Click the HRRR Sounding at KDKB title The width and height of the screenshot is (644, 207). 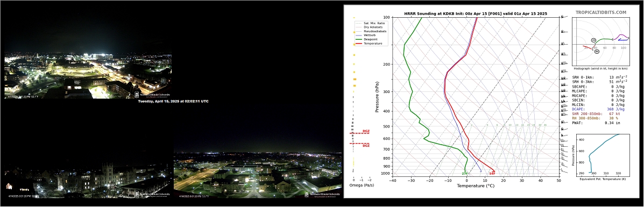[476, 13]
